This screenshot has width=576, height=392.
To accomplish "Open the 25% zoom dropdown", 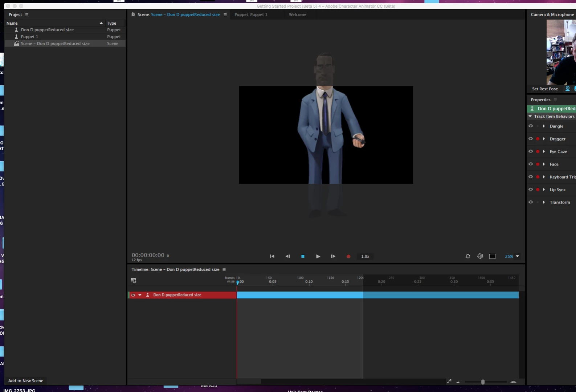I will coord(512,256).
